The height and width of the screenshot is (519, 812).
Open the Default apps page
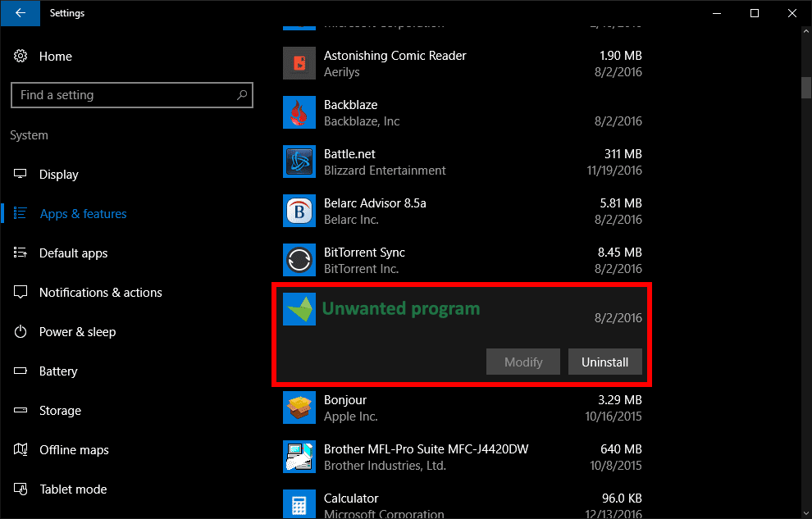click(74, 253)
